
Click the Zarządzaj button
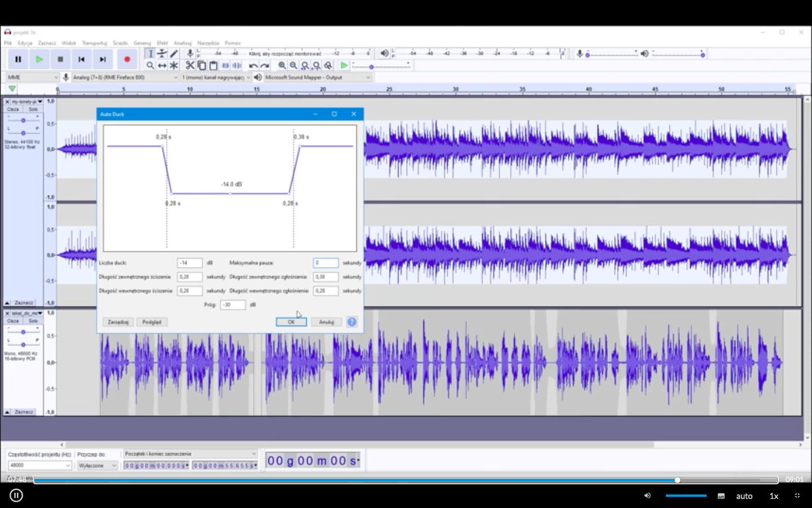(118, 322)
